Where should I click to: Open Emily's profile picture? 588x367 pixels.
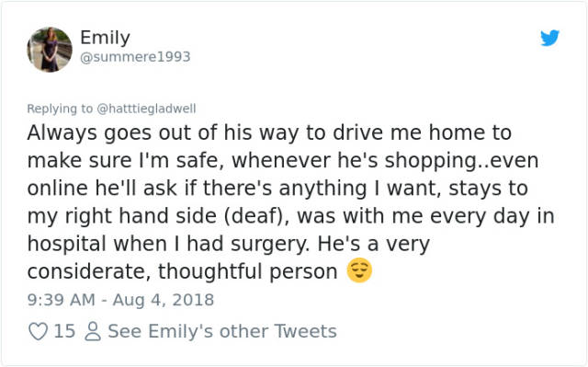(x=50, y=50)
